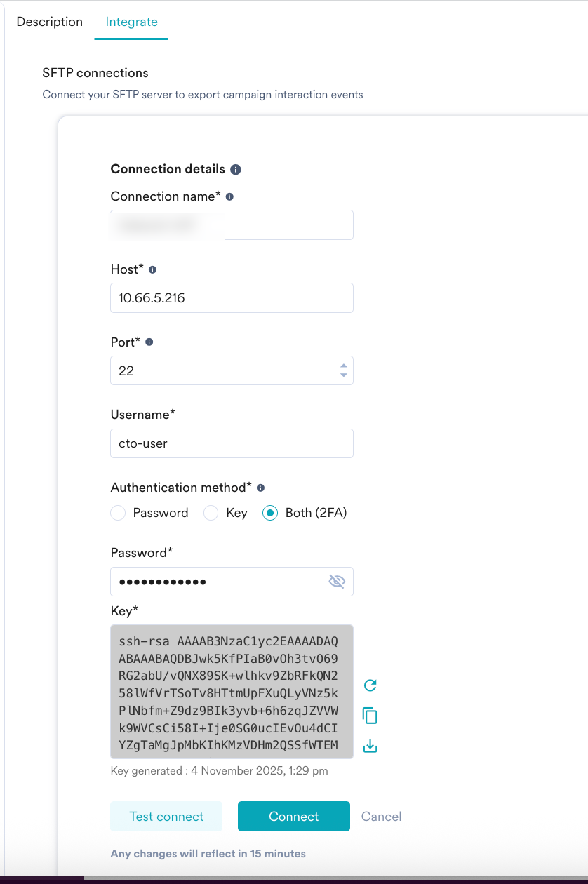This screenshot has height=884, width=588.
Task: Switch to the Description tab
Action: [50, 22]
